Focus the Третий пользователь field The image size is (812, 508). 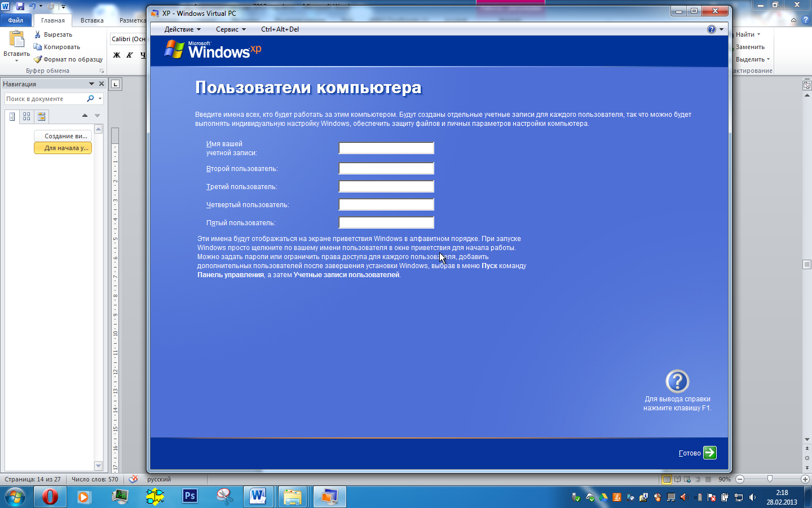(x=386, y=186)
